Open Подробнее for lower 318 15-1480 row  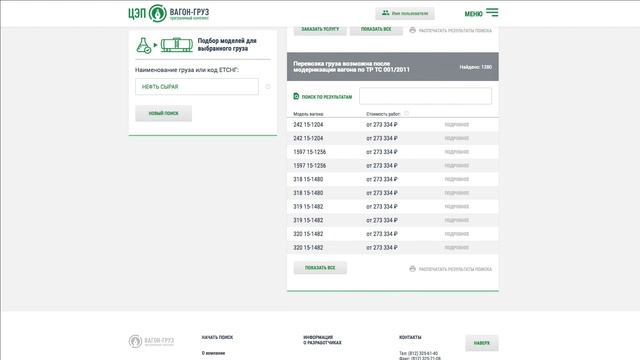coord(457,193)
